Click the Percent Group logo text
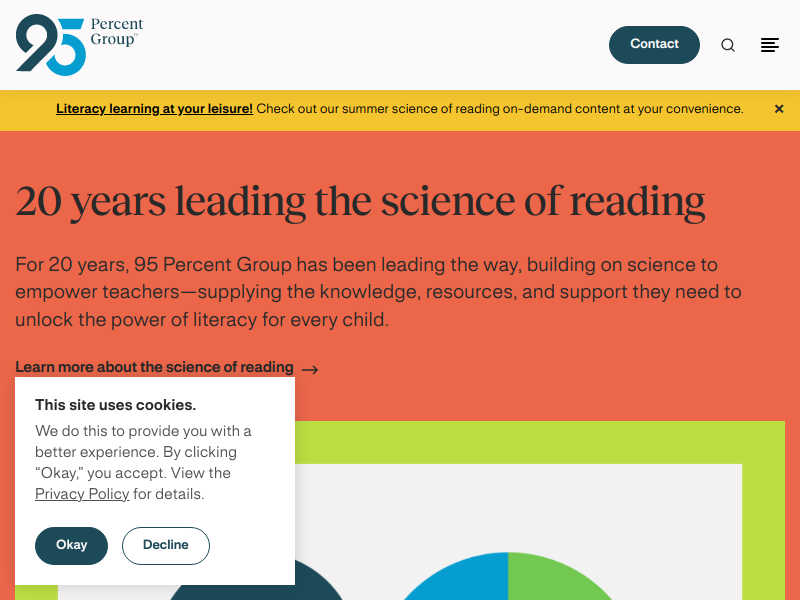800x600 pixels. (117, 32)
